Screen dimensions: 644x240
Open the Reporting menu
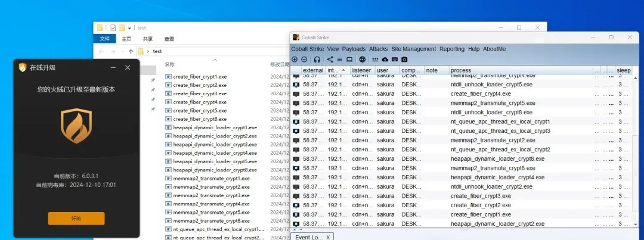(x=452, y=49)
